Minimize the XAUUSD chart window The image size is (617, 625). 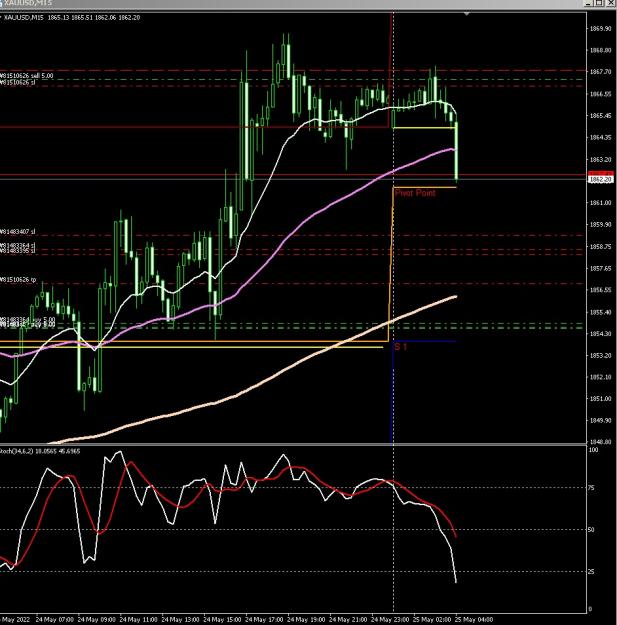point(589,3)
